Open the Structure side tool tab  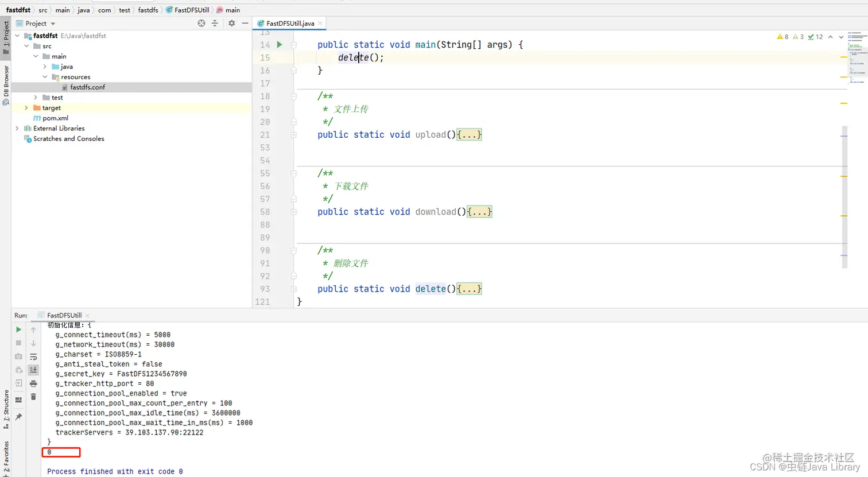(x=6, y=409)
